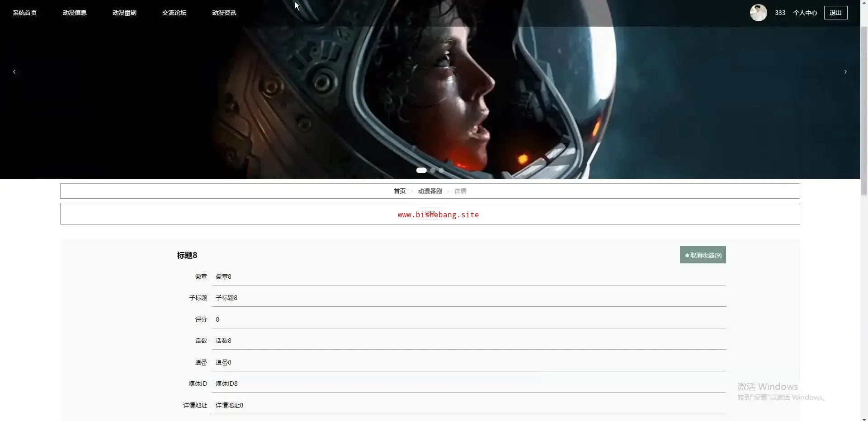
Task: Click the username 333 text
Action: tap(780, 13)
